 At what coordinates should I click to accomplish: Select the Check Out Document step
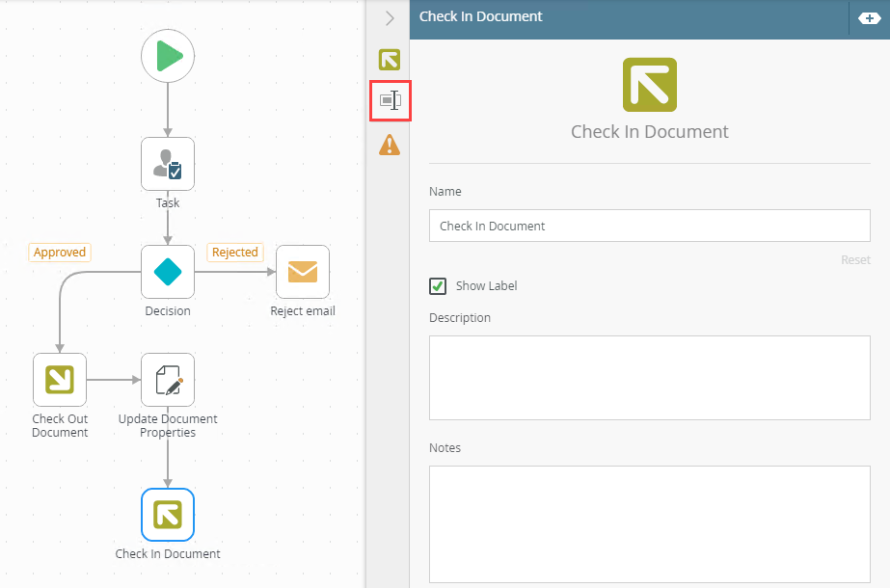click(x=60, y=380)
